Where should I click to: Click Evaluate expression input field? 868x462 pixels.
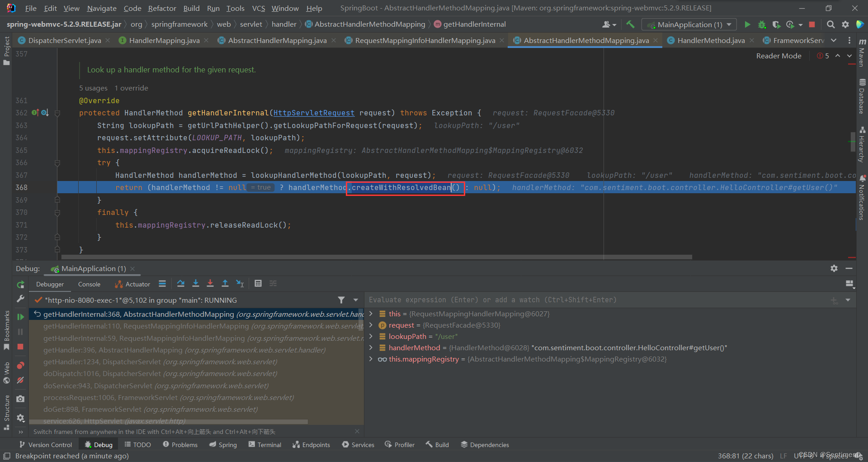click(597, 300)
